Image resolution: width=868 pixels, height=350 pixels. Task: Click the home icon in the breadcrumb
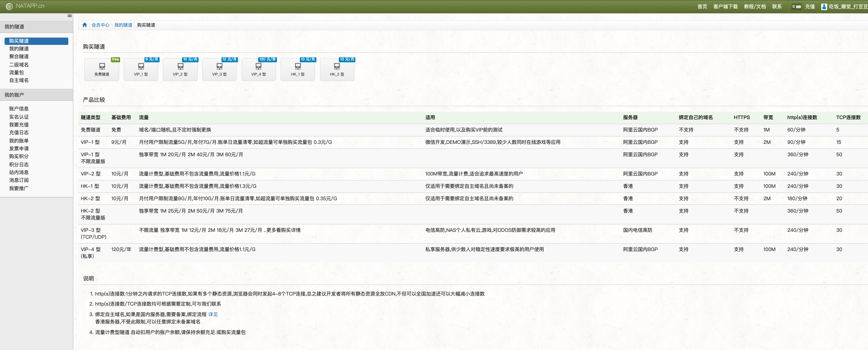click(x=85, y=25)
